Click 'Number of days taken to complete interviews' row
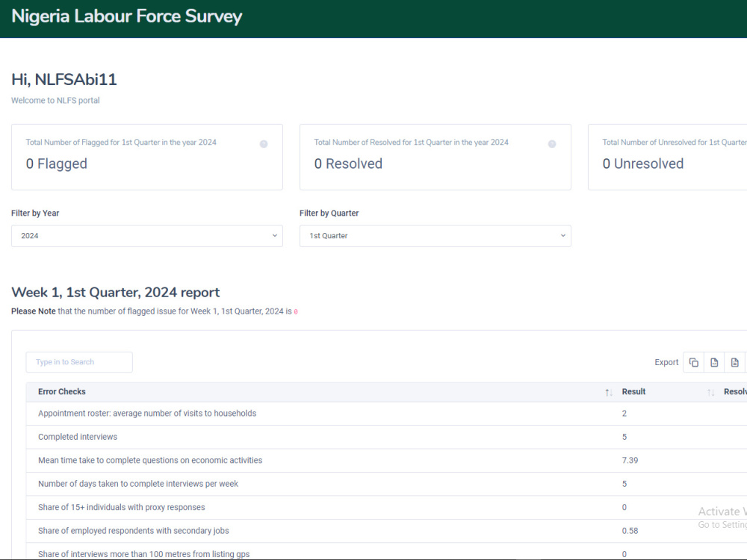The image size is (747, 560). (x=386, y=484)
